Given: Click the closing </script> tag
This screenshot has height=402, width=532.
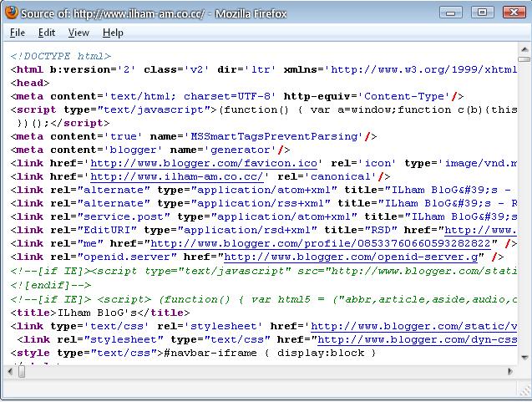Looking at the screenshot, I should pyautogui.click(x=80, y=123).
